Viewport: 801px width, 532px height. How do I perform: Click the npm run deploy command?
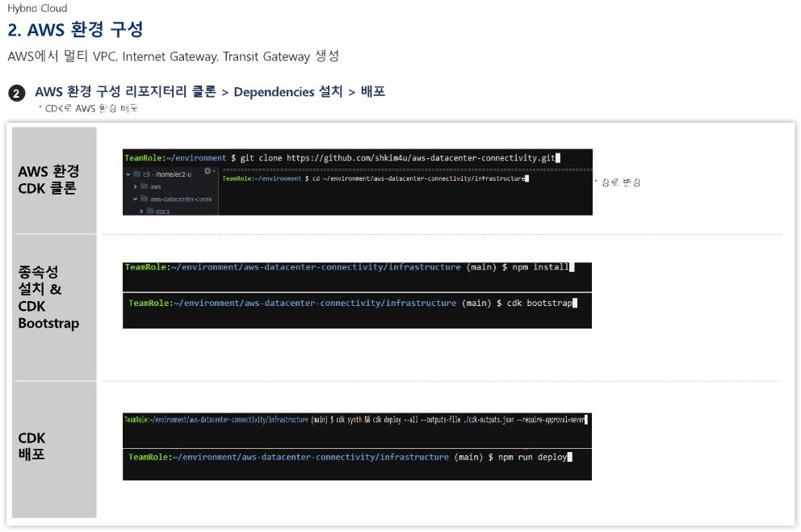click(533, 457)
